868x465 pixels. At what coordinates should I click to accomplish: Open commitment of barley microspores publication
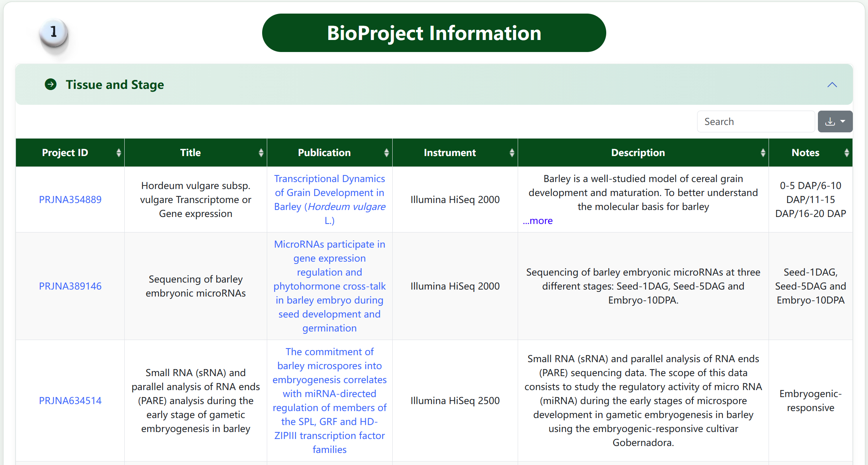(x=330, y=401)
